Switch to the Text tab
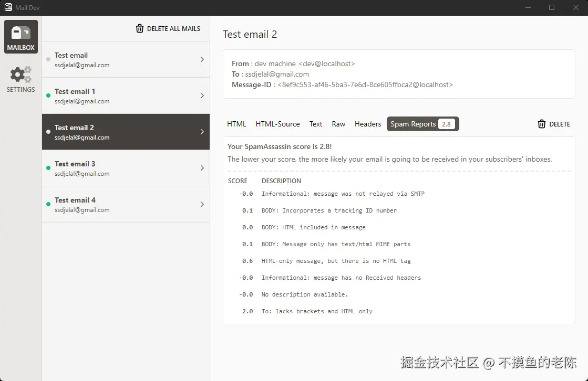This screenshot has height=381, width=588. click(x=316, y=124)
